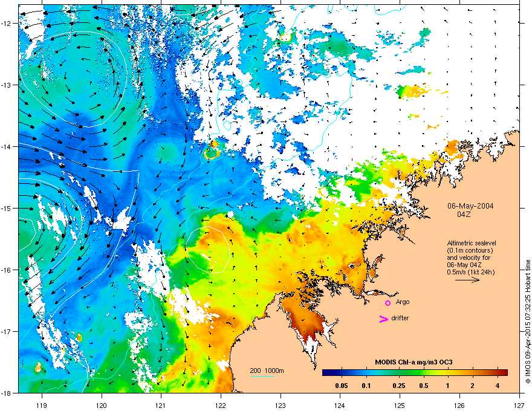Click latitude axis label -16
532x411 pixels.
7,270
